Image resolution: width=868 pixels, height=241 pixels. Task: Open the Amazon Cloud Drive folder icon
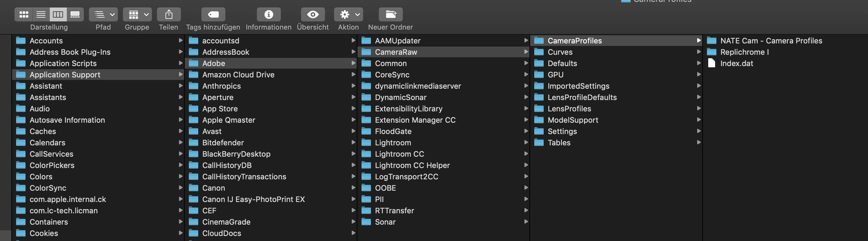(194, 75)
